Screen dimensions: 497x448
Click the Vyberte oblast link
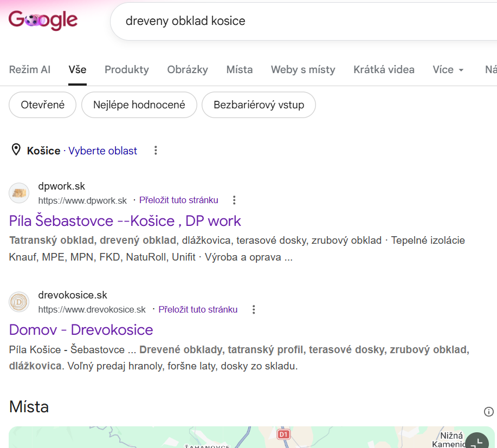click(x=102, y=151)
